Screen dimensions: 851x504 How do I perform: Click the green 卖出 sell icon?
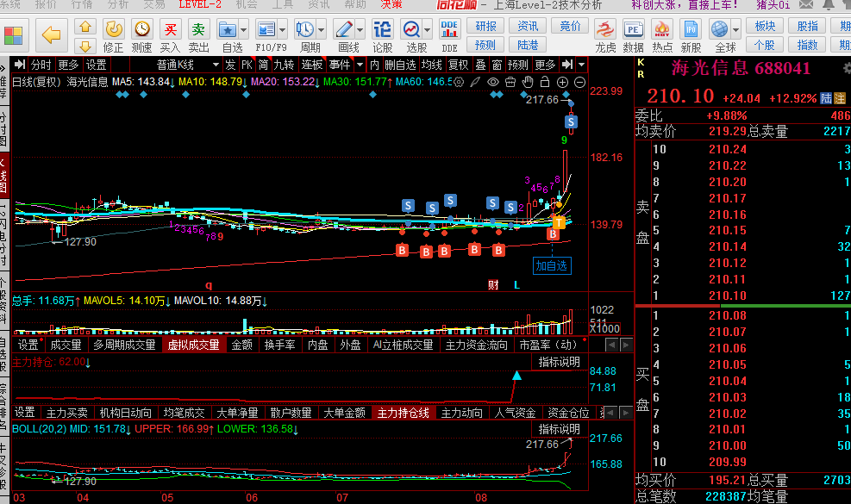coord(198,29)
